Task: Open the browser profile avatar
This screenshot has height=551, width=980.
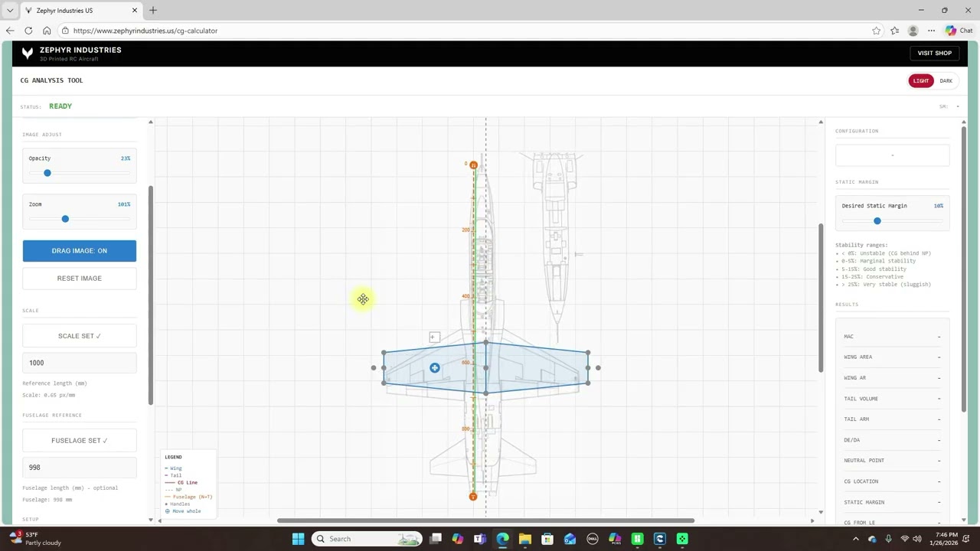Action: point(913,31)
